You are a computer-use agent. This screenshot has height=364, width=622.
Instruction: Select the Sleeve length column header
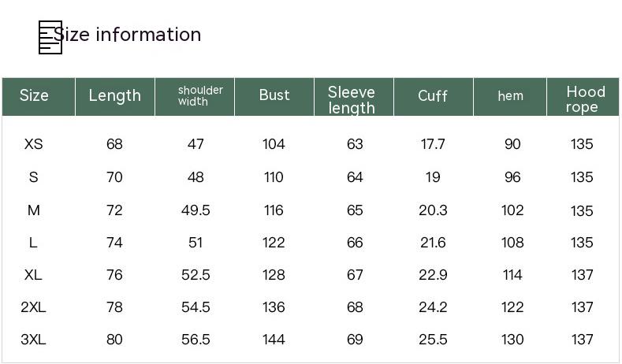click(352, 100)
